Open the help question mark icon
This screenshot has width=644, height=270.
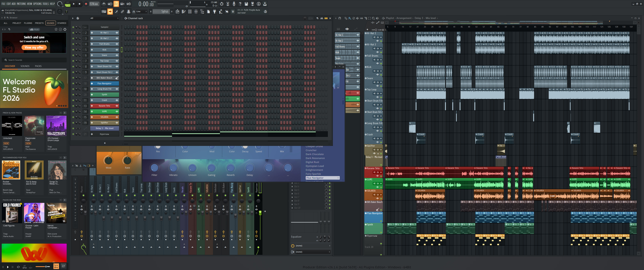point(240,4)
